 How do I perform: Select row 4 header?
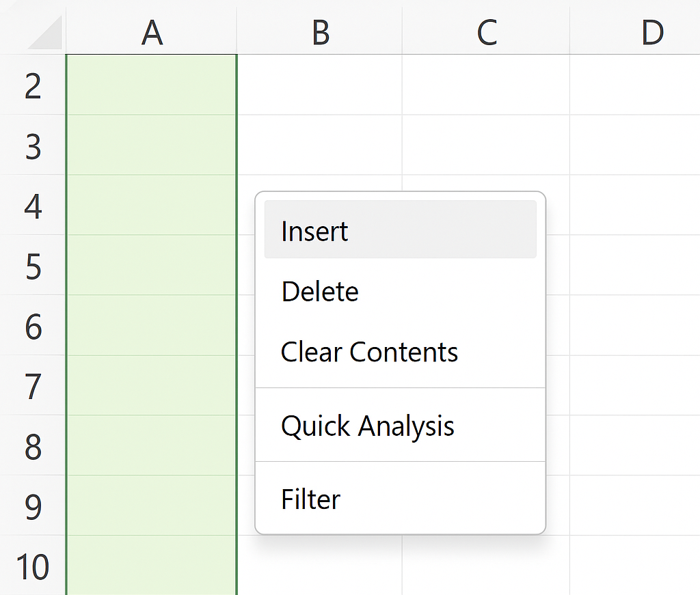(x=33, y=205)
